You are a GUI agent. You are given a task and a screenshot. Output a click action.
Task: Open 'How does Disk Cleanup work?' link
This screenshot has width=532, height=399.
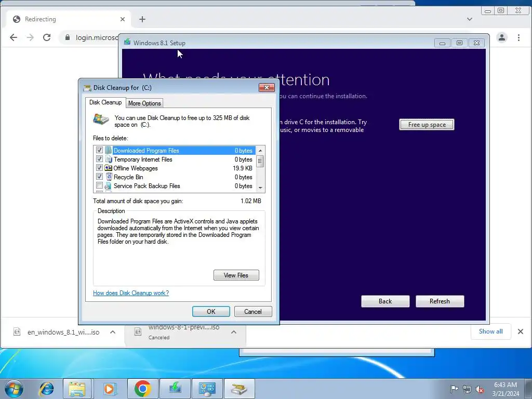pos(131,293)
